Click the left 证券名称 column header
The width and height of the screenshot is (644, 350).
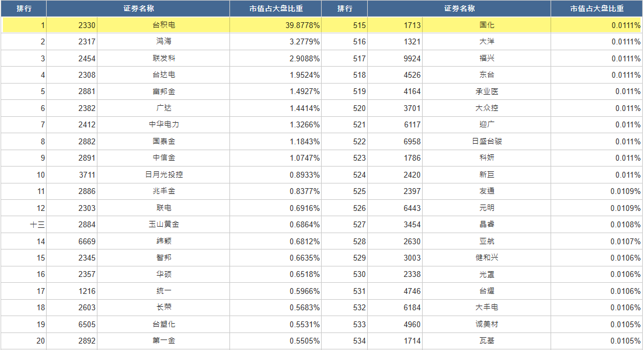(138, 9)
